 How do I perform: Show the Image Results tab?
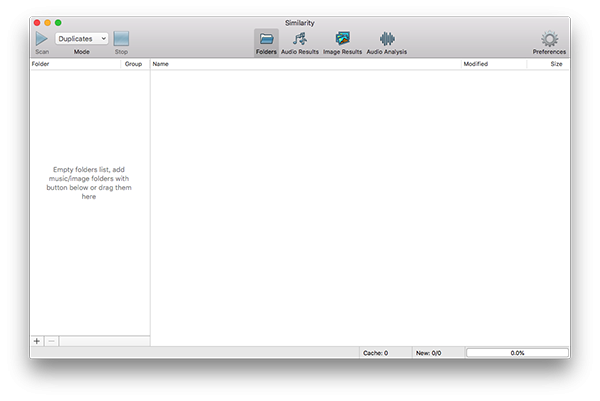point(342,43)
